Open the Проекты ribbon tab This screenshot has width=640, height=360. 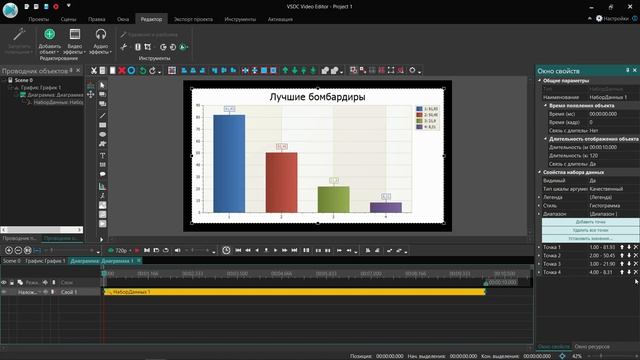click(x=39, y=19)
